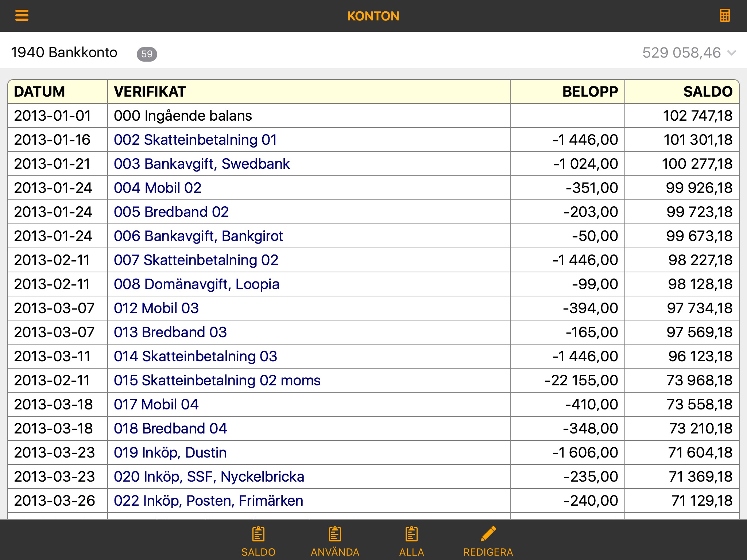Select the balance 99 926,18
The height and width of the screenshot is (560, 747).
(x=699, y=188)
